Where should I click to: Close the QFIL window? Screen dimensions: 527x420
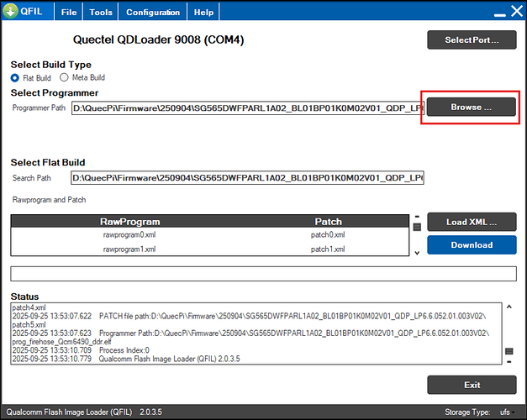517,11
